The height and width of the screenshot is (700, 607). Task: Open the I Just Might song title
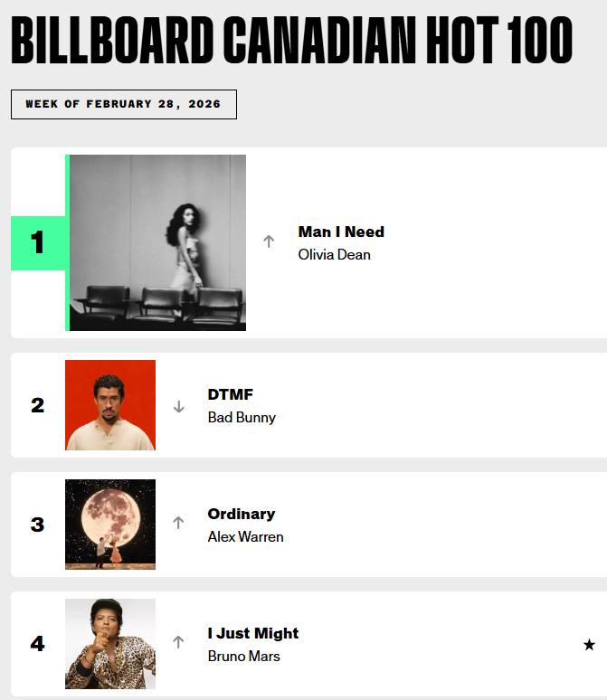point(253,633)
